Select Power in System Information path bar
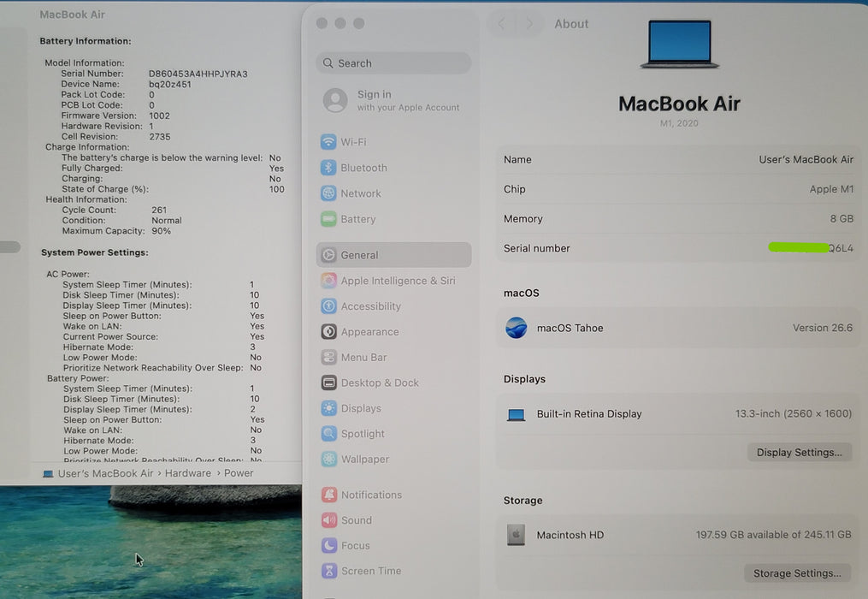868x599 pixels. click(239, 473)
